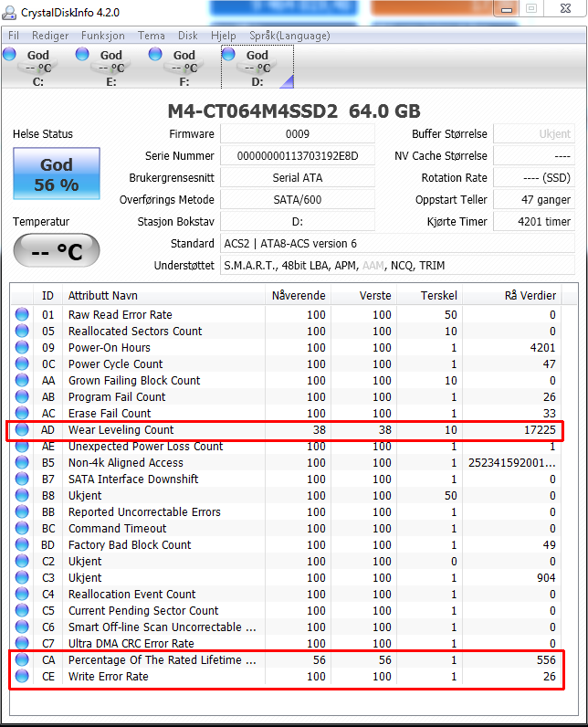The image size is (588, 727).
Task: Click the ID column header
Action: [x=47, y=295]
